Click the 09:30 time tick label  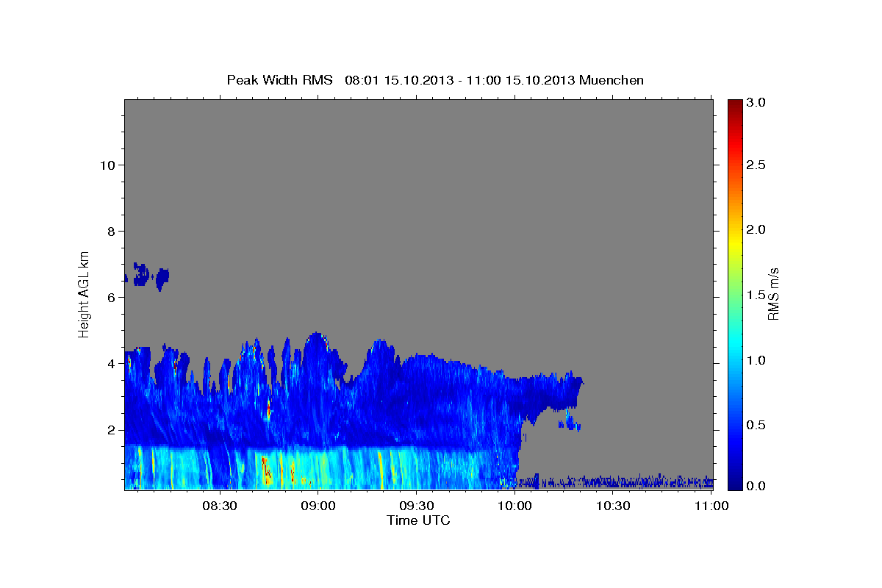tap(416, 506)
